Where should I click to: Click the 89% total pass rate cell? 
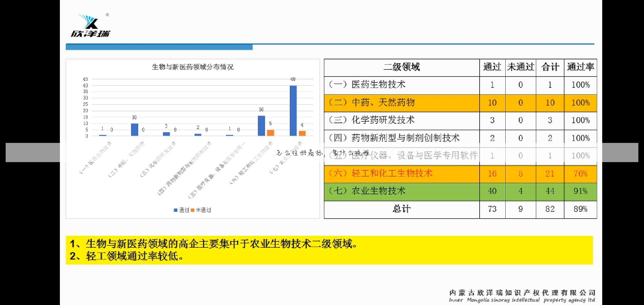(x=580, y=209)
